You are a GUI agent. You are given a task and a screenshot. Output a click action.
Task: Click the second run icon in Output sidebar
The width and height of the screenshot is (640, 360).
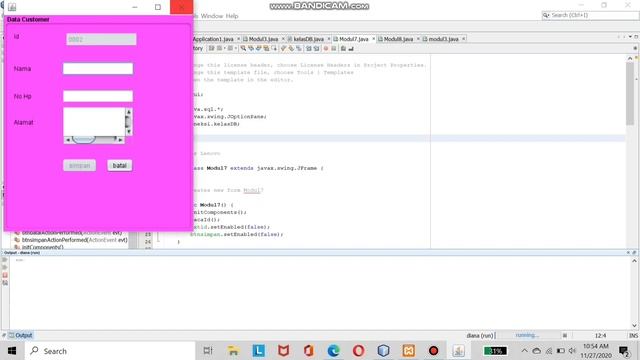pos(5,267)
